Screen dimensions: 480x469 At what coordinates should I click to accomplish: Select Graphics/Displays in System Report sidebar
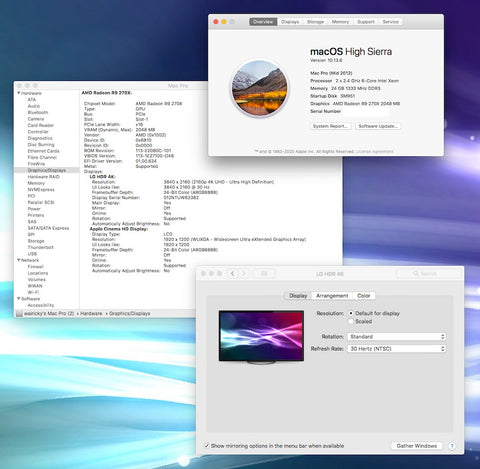pos(47,170)
